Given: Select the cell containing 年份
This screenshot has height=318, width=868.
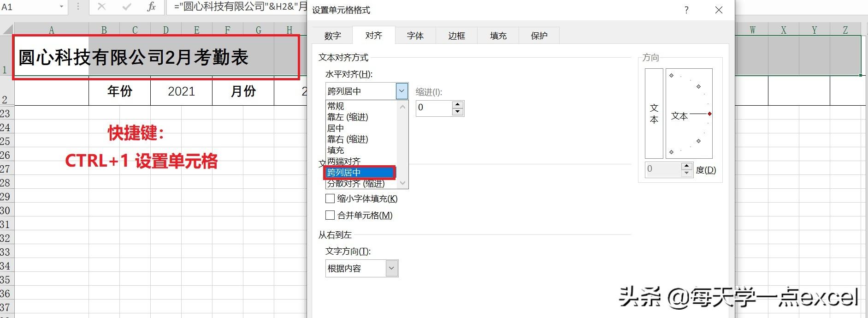Looking at the screenshot, I should pyautogui.click(x=119, y=91).
